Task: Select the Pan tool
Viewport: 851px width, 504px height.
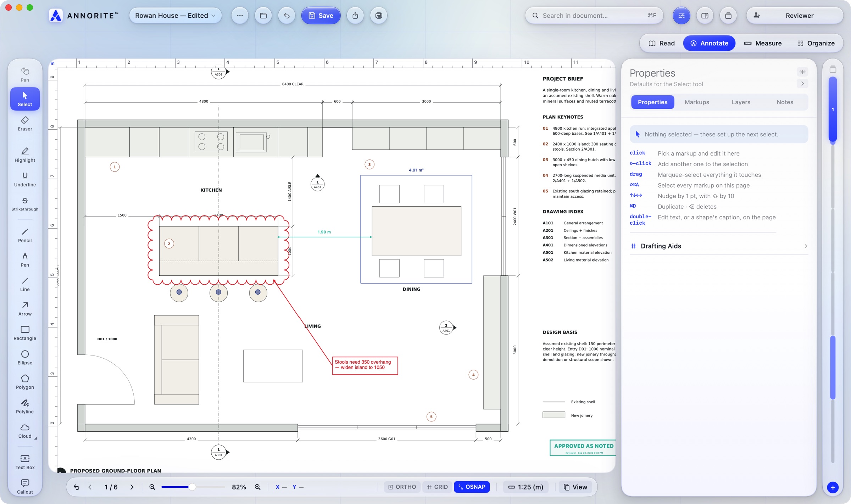Action: [x=25, y=74]
